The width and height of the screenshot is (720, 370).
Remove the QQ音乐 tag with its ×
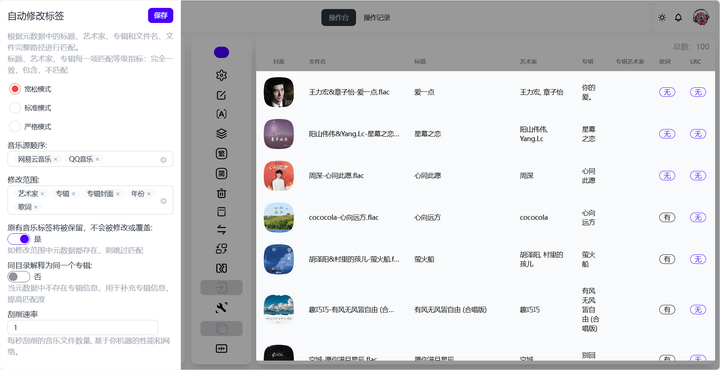[97, 159]
